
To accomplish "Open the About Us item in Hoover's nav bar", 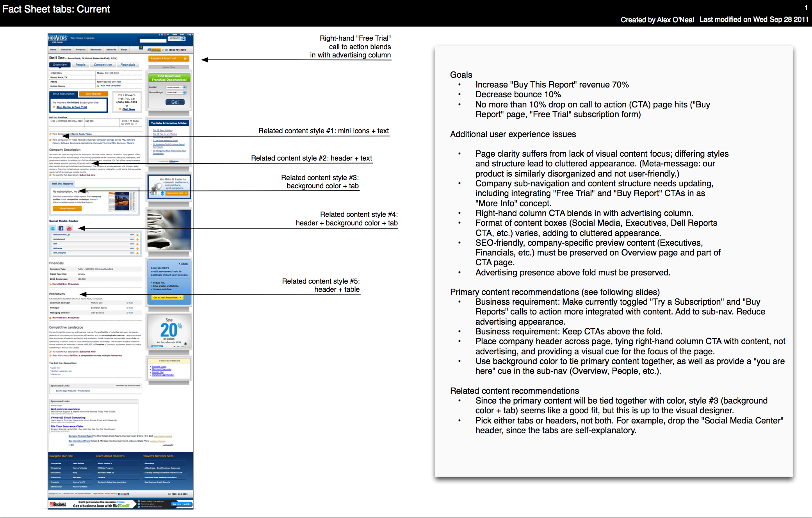I will [111, 50].
